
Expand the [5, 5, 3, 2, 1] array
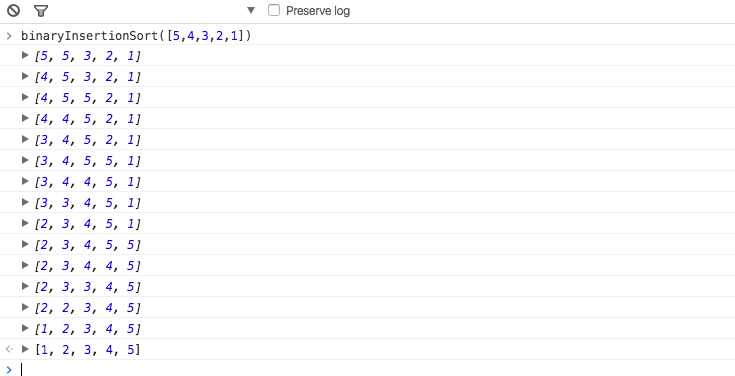(25, 55)
